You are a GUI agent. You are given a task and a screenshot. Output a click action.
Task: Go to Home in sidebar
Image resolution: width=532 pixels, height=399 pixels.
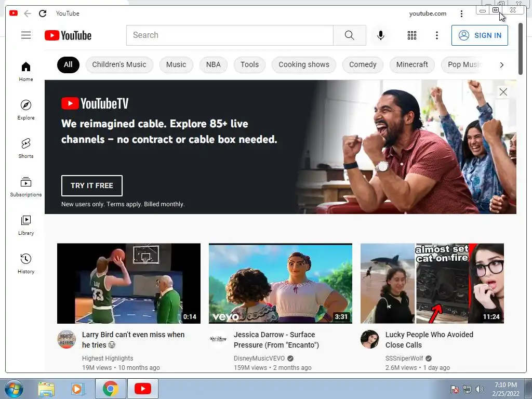click(x=26, y=72)
